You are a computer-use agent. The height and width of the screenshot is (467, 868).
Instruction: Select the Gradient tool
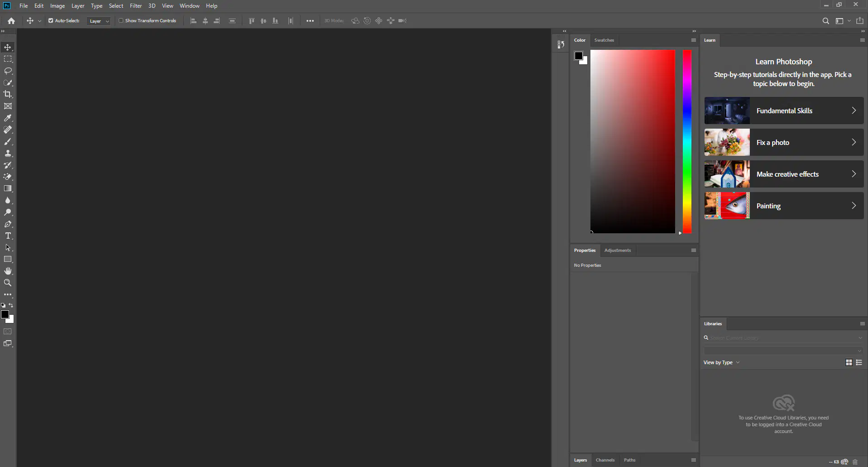[x=8, y=188]
